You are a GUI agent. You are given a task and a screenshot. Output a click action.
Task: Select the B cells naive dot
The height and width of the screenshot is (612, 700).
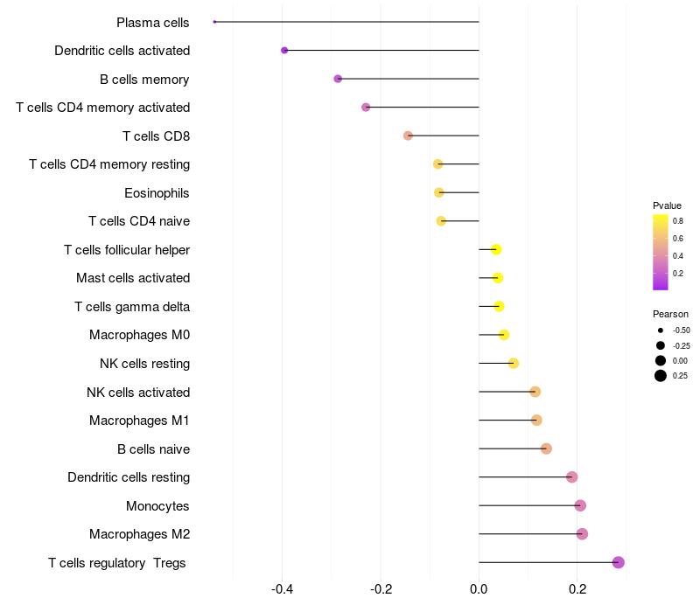(546, 449)
